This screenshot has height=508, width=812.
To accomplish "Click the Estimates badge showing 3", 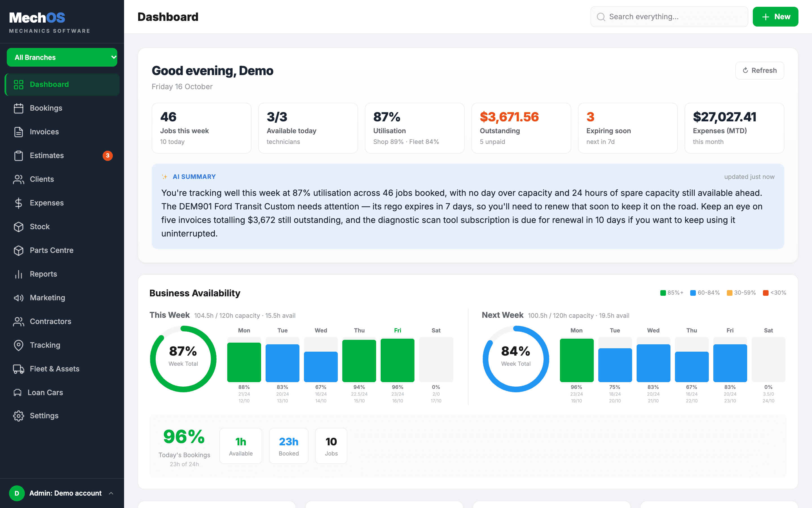I will click(x=107, y=156).
